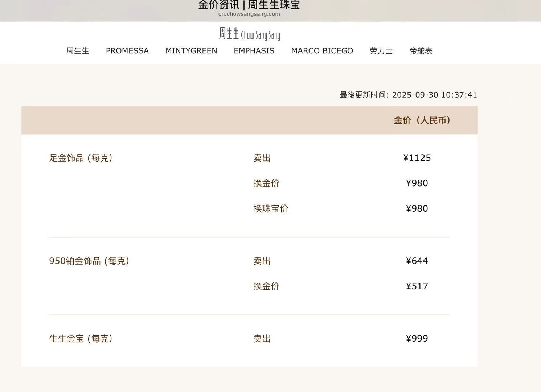Go to the EMPHASIS brand page
The width and height of the screenshot is (541, 392).
(254, 51)
